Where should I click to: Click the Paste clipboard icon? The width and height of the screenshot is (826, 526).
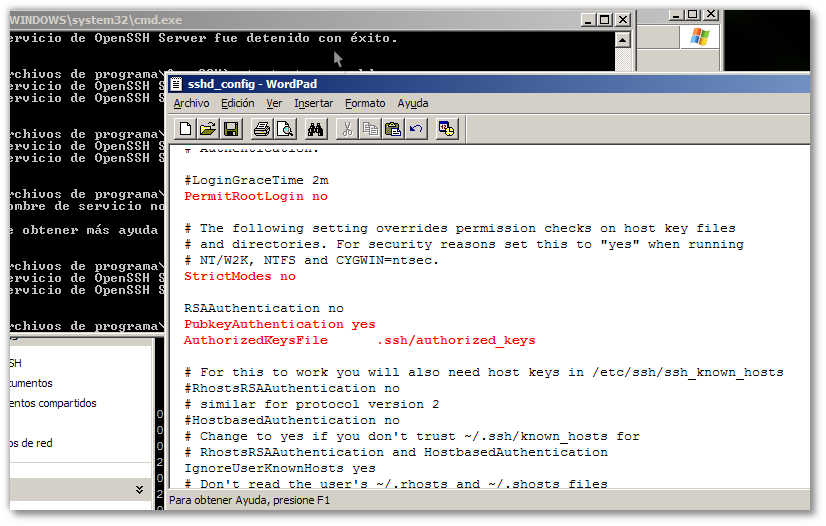click(x=393, y=129)
